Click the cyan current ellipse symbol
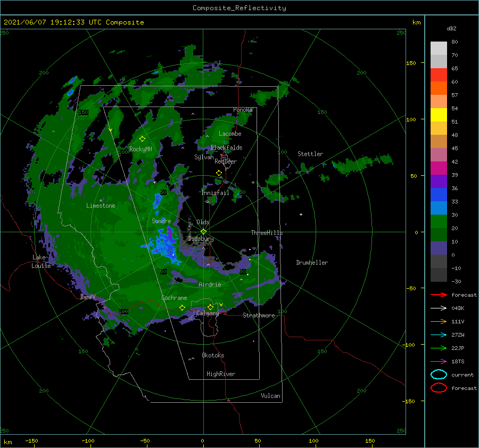 pos(439,374)
